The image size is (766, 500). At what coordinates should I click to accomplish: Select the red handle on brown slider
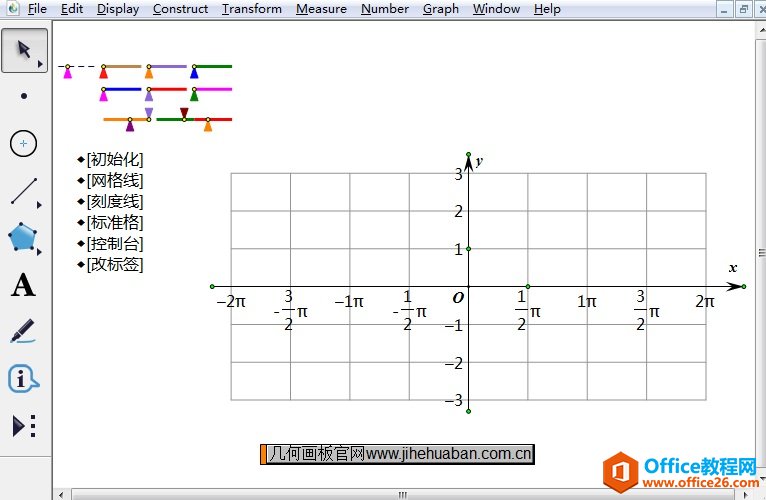click(104, 72)
